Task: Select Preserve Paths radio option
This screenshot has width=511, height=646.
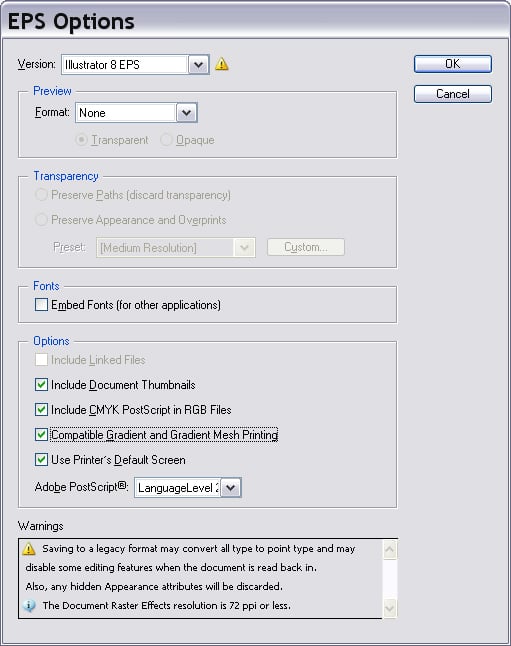Action: click(41, 195)
